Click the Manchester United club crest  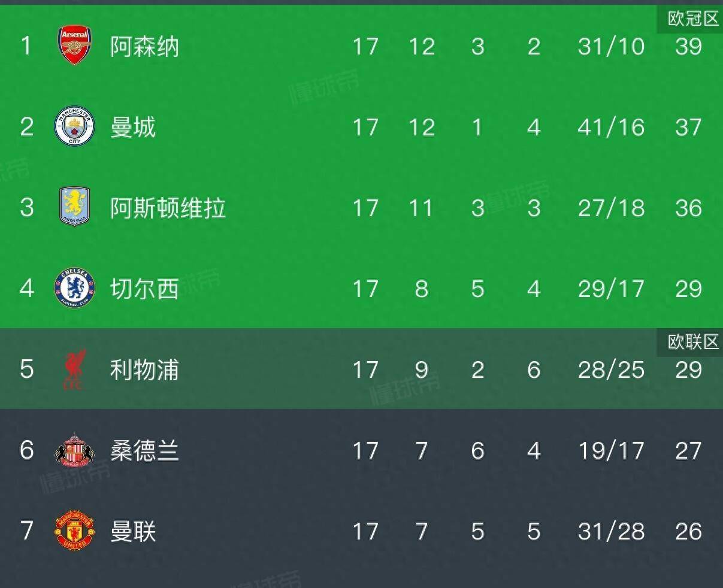pos(74,531)
